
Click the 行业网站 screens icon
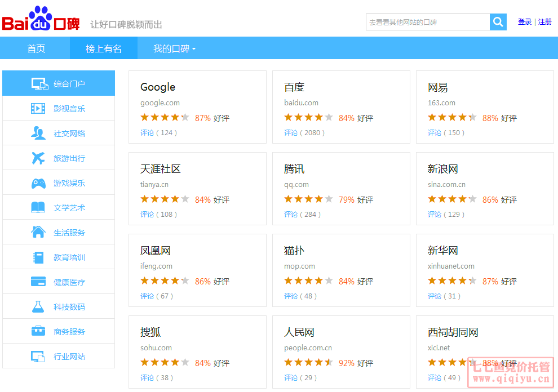click(38, 356)
